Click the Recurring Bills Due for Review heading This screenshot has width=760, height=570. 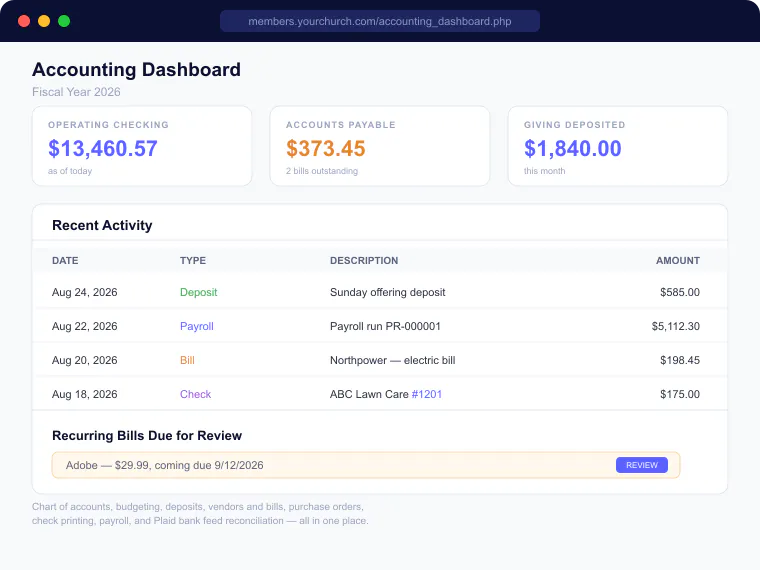[146, 436]
